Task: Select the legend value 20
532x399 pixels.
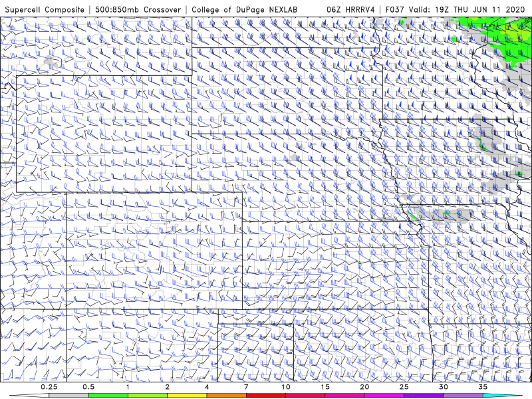Action: [x=364, y=387]
